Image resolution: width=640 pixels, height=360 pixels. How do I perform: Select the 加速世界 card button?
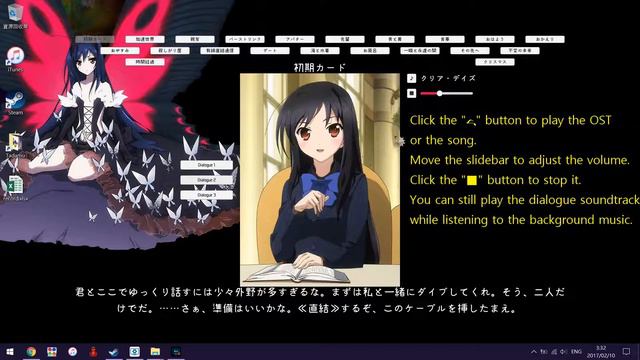(145, 39)
